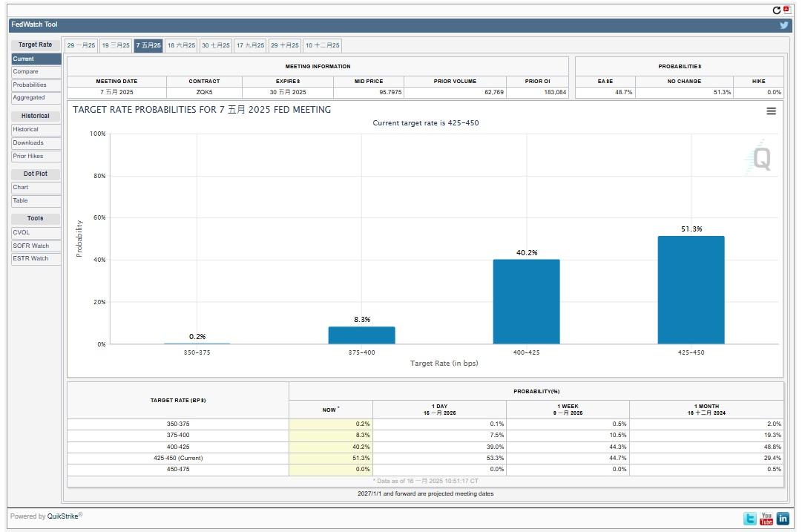Click the 425-450 probability bar
This screenshot has height=532, width=802.
point(691,290)
